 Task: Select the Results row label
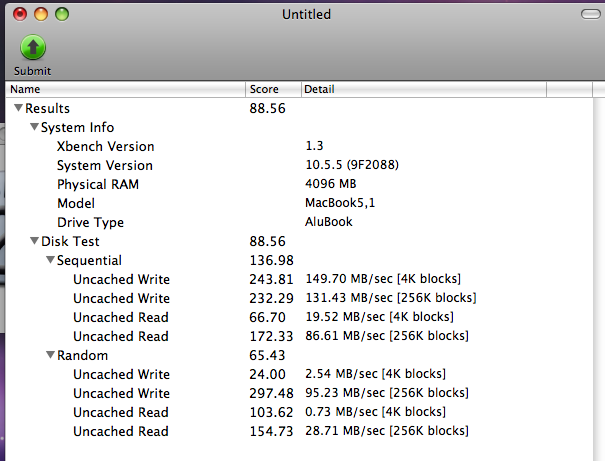click(47, 108)
